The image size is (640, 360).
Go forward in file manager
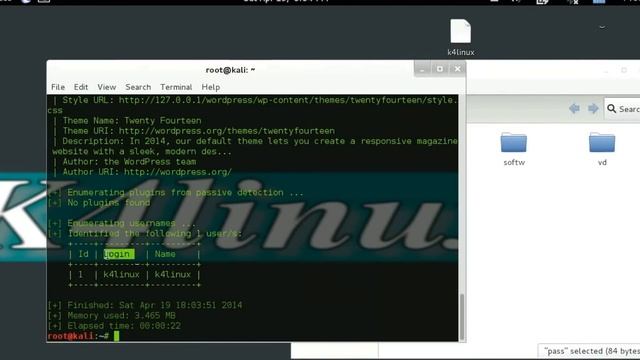[593, 109]
